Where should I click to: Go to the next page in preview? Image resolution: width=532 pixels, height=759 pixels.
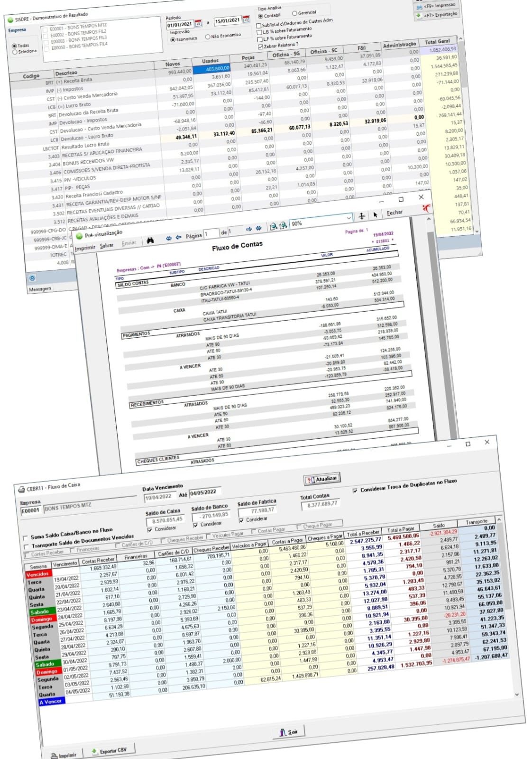(249, 229)
